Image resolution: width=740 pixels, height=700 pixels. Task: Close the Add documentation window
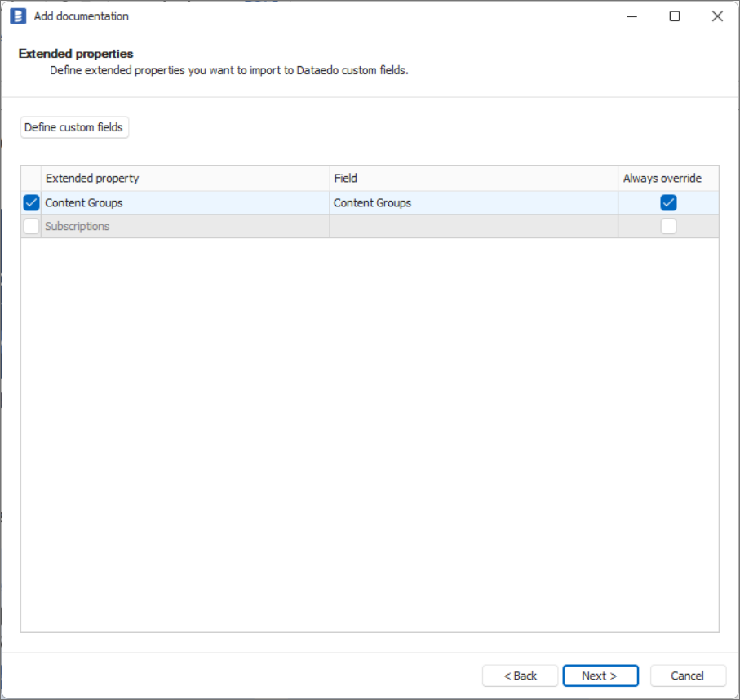pos(717,16)
